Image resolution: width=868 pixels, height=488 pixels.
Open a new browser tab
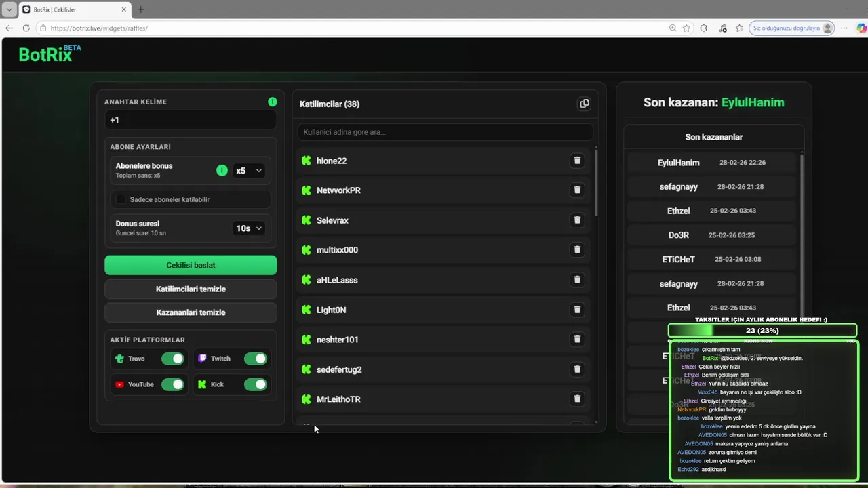(x=141, y=9)
